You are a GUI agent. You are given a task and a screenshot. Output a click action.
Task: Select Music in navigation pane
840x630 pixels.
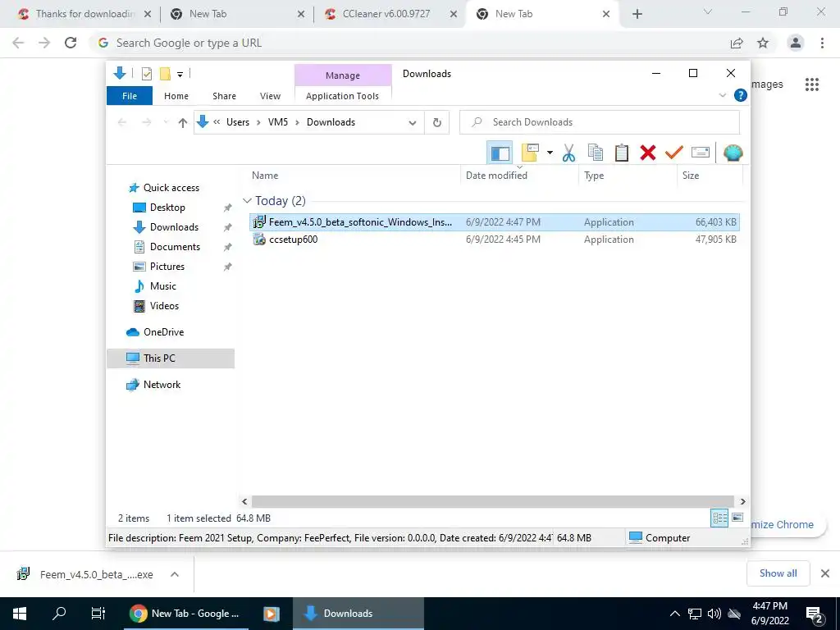tap(163, 286)
